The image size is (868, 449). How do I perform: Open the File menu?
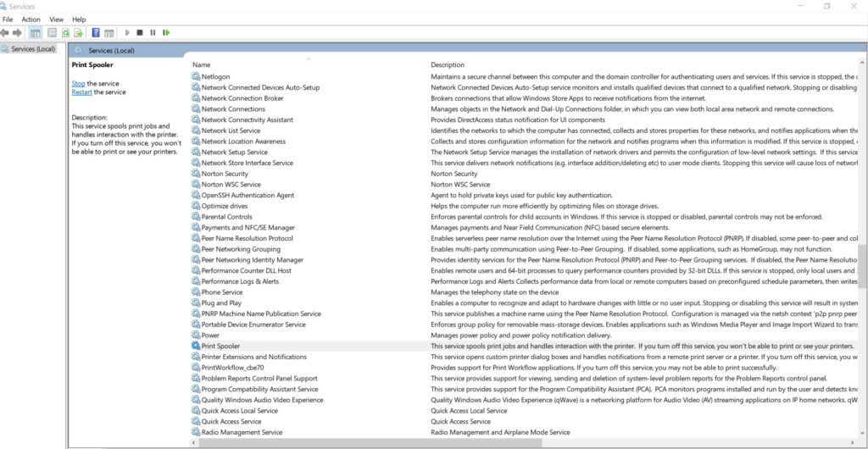click(x=8, y=19)
